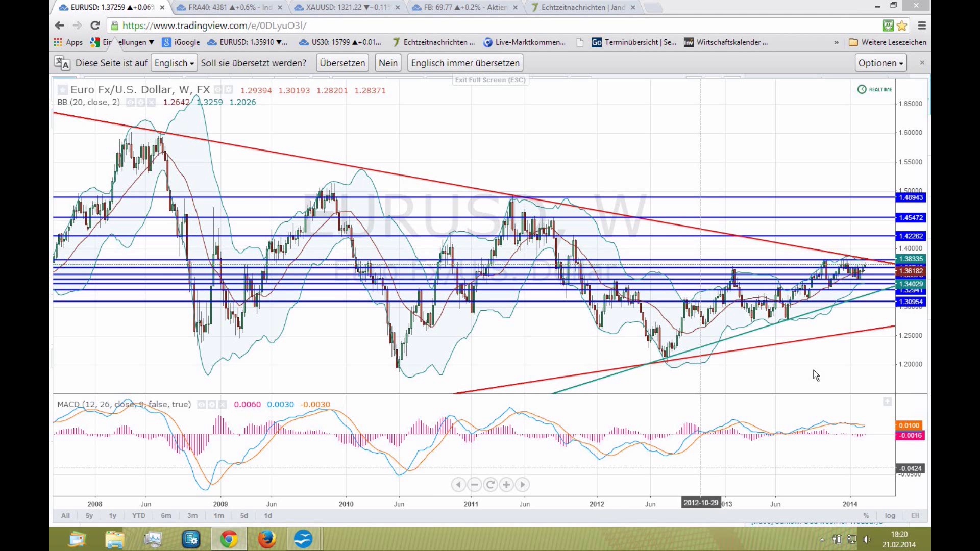This screenshot has height=551, width=980.
Task: Click the Übersetzen button
Action: coord(342,63)
